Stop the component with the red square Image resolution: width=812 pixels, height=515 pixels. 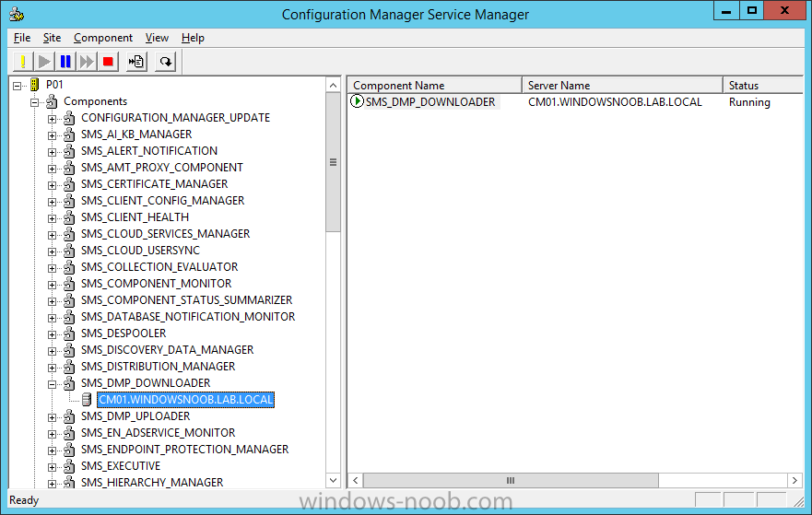108,62
